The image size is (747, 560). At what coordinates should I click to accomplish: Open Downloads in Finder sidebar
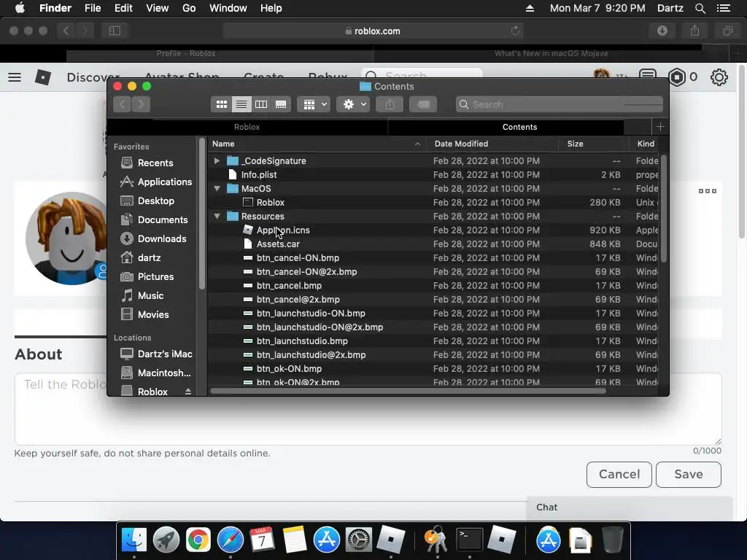tap(161, 239)
